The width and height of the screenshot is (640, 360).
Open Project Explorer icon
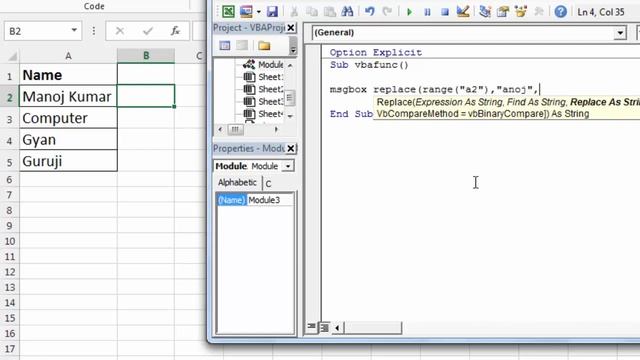[485, 11]
